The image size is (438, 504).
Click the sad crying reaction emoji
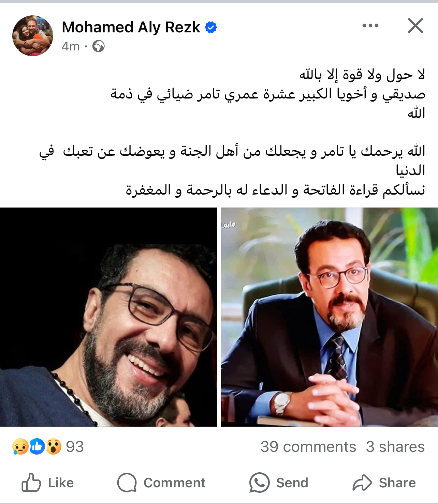[20, 446]
